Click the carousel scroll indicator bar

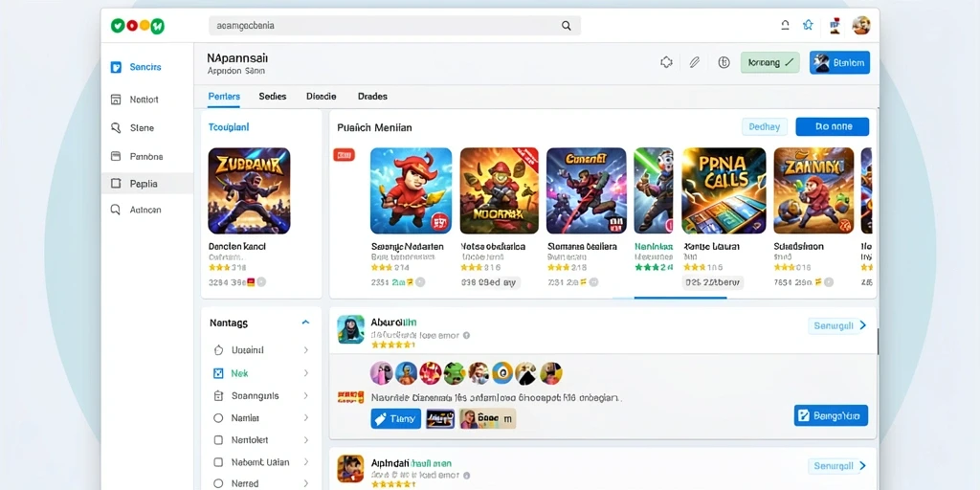tap(680, 299)
